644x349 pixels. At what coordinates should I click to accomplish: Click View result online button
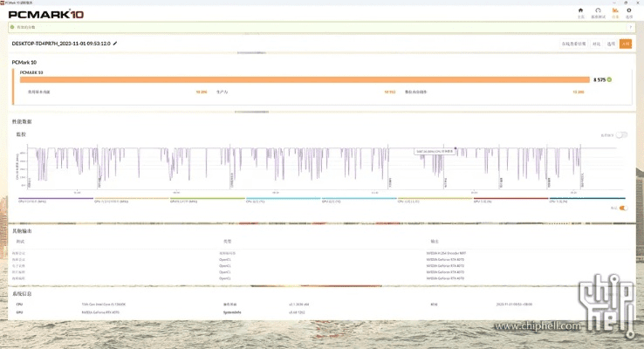coord(573,44)
